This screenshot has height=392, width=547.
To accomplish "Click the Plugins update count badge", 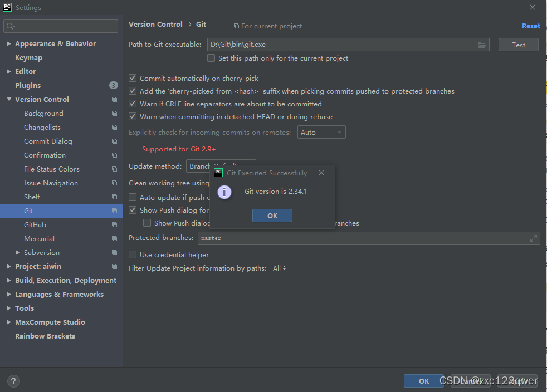I will (x=114, y=85).
